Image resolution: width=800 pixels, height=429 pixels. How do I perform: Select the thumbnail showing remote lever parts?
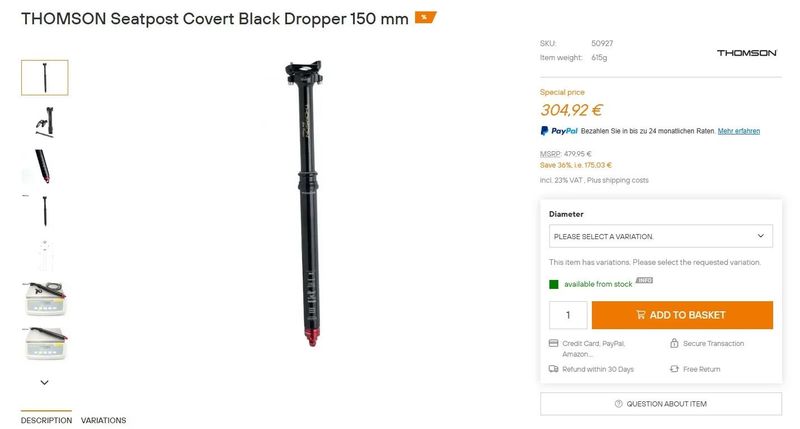click(x=44, y=122)
